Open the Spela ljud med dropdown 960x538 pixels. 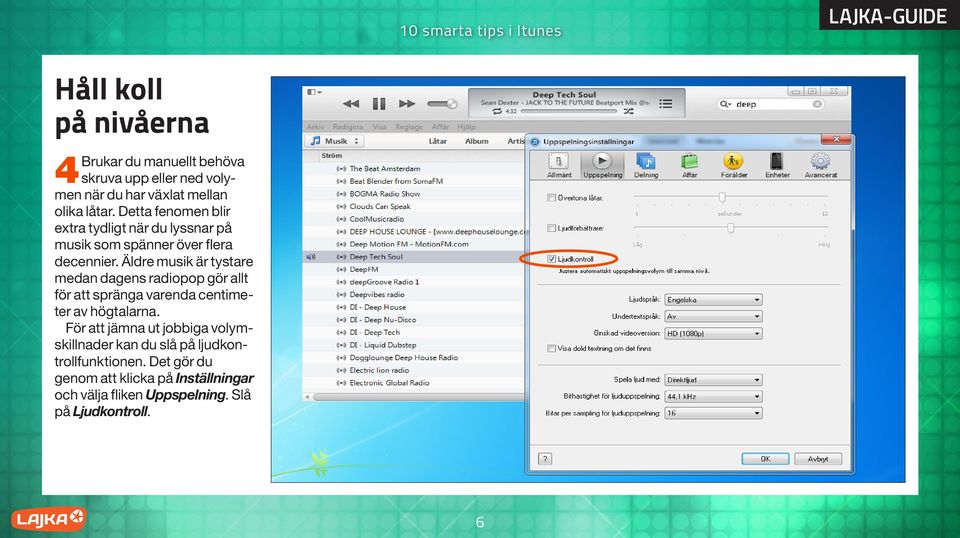click(x=713, y=380)
